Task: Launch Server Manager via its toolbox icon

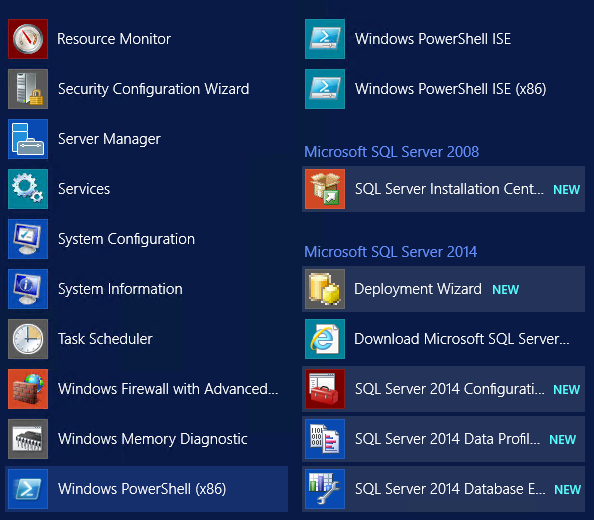Action: (28, 139)
